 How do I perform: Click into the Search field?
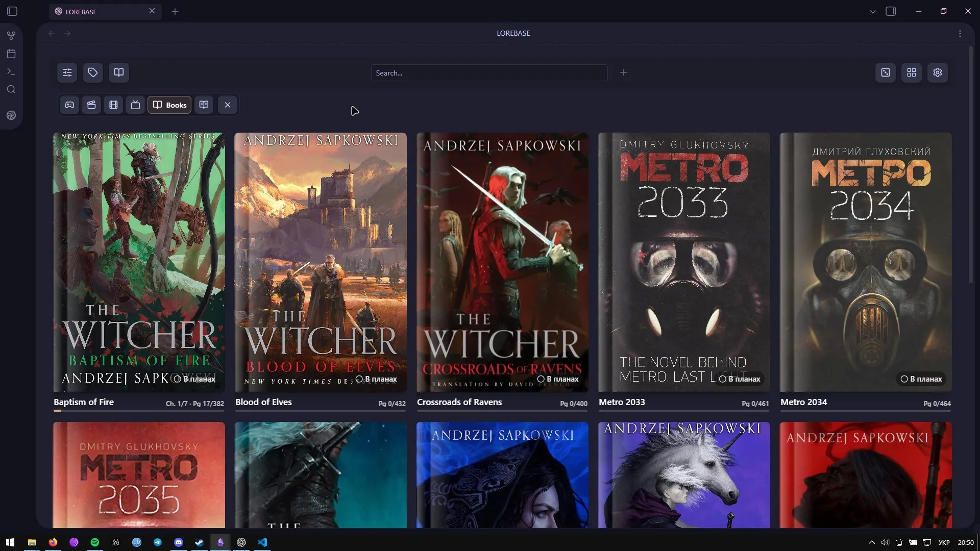(489, 73)
